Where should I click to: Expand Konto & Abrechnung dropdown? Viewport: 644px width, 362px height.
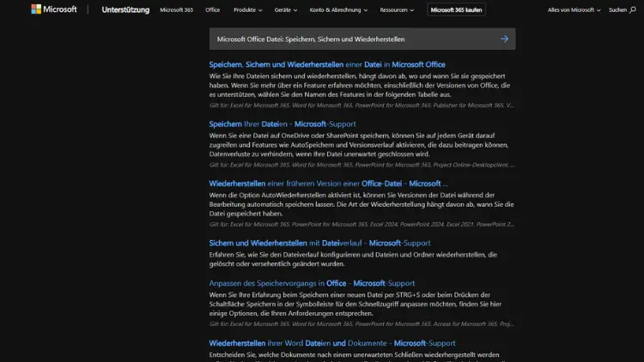click(338, 9)
